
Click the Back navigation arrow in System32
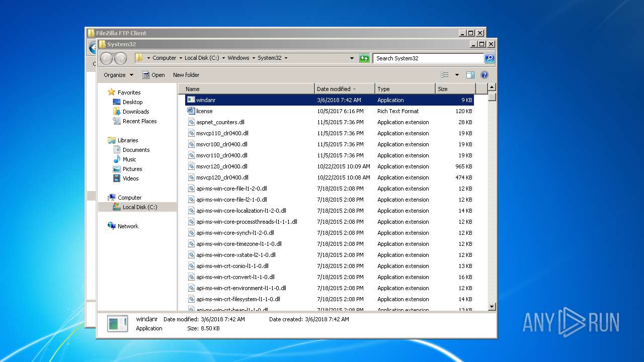(x=106, y=58)
